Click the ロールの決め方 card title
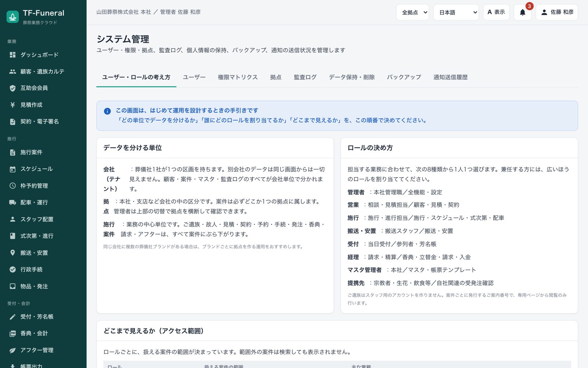This screenshot has width=588, height=368. coord(370,148)
